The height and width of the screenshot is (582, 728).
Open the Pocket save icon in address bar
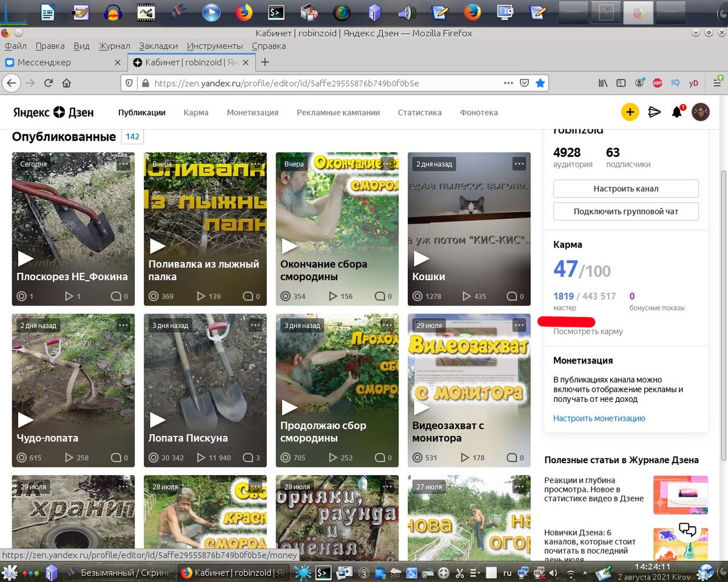[524, 83]
